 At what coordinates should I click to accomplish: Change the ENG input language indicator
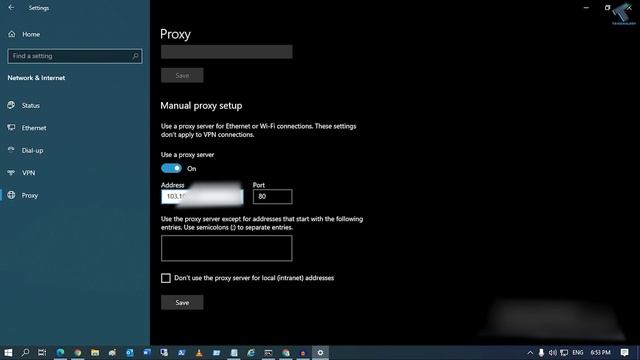click(x=578, y=353)
